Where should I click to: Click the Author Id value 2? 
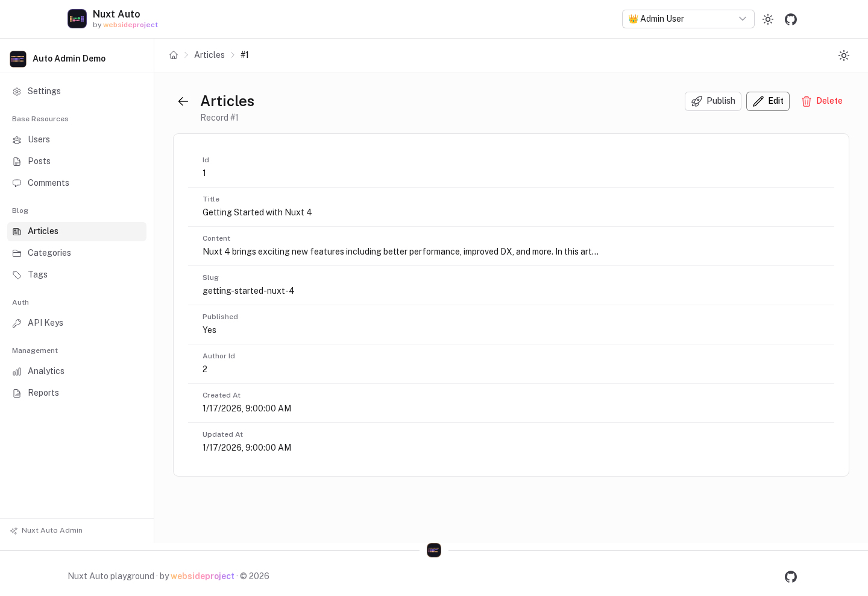205,369
